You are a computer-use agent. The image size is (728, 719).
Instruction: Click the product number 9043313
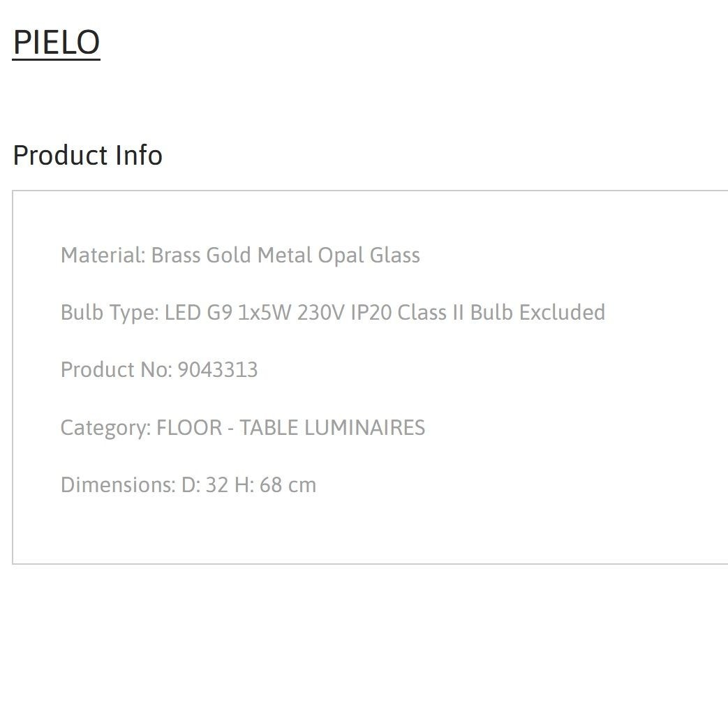218,370
